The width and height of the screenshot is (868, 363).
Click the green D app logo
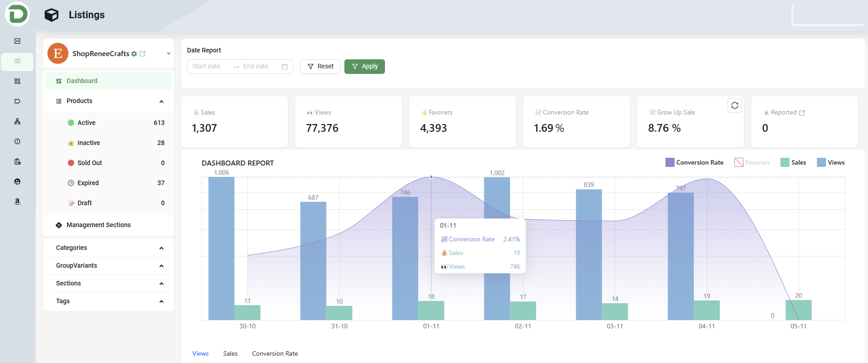17,14
